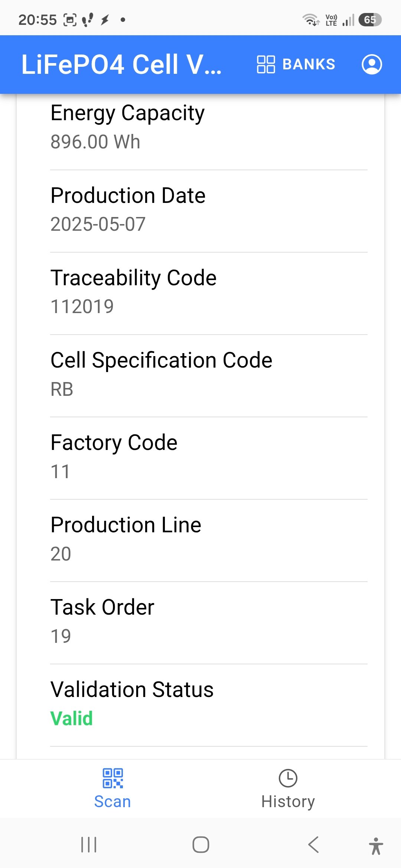
Task: Open the user account profile icon
Action: coord(372,64)
